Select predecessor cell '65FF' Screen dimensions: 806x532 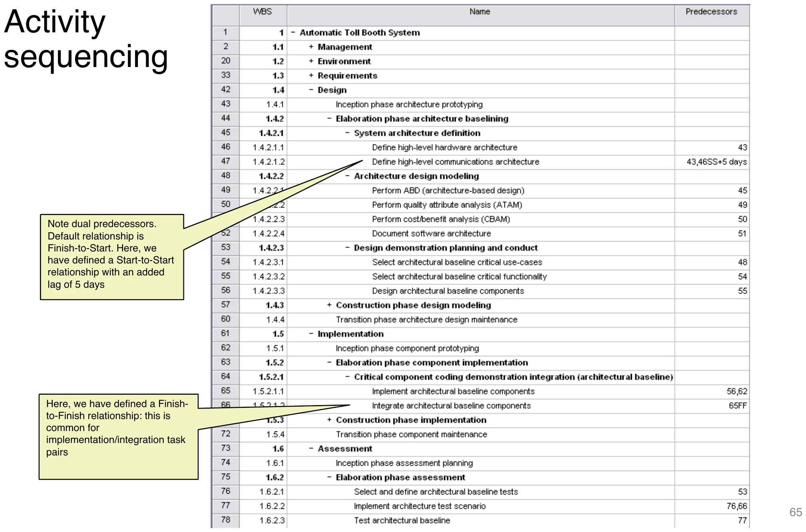click(x=712, y=405)
